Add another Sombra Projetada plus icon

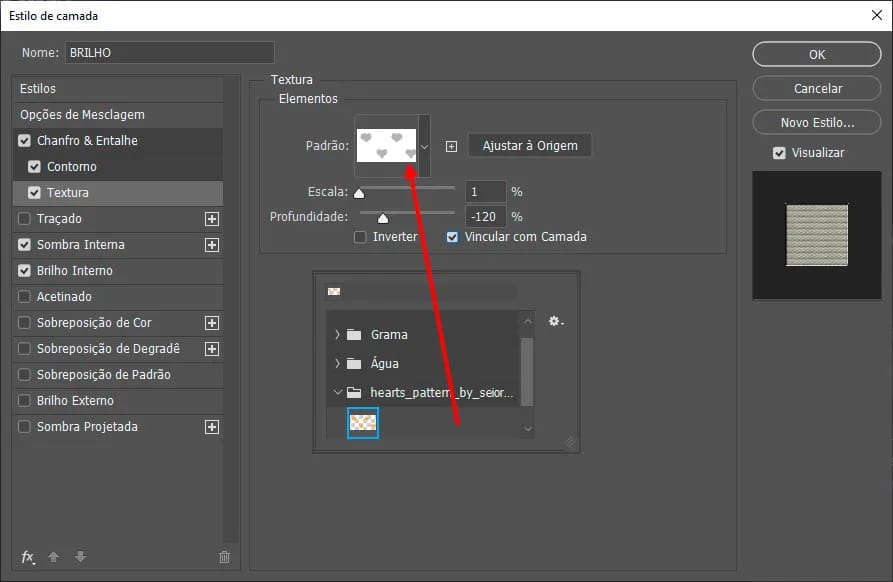tap(212, 427)
